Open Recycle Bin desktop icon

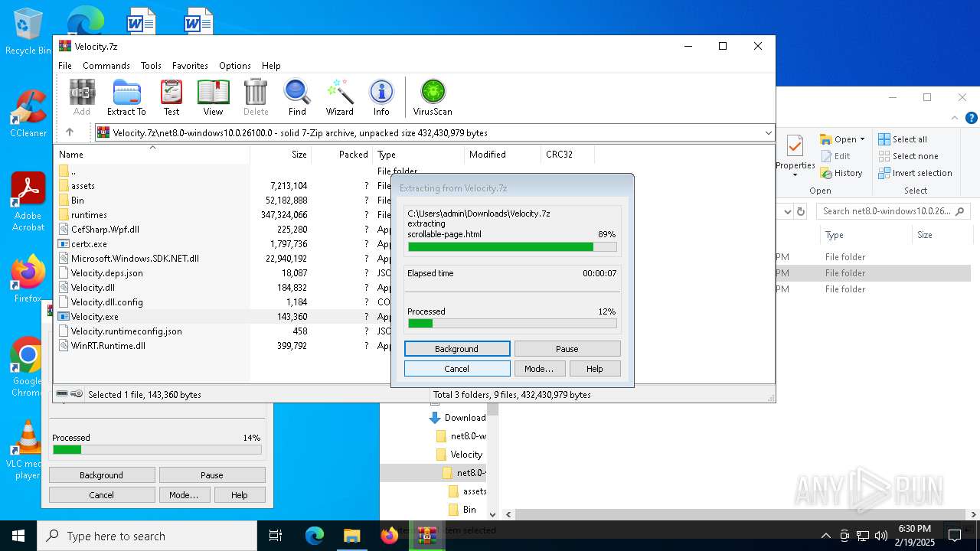pos(28,31)
